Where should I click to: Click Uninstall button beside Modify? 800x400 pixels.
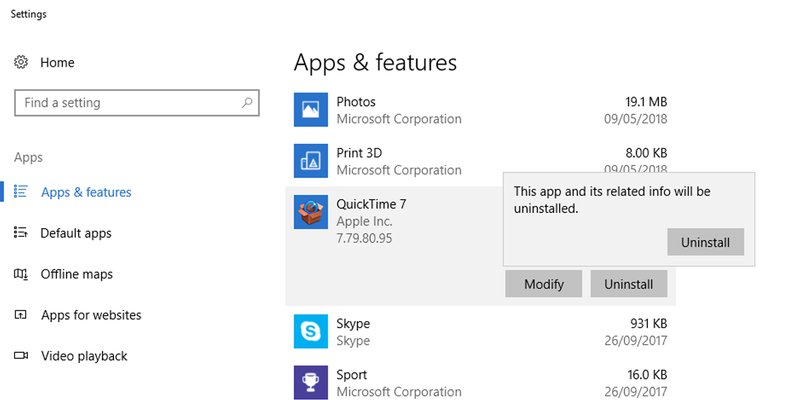click(629, 284)
